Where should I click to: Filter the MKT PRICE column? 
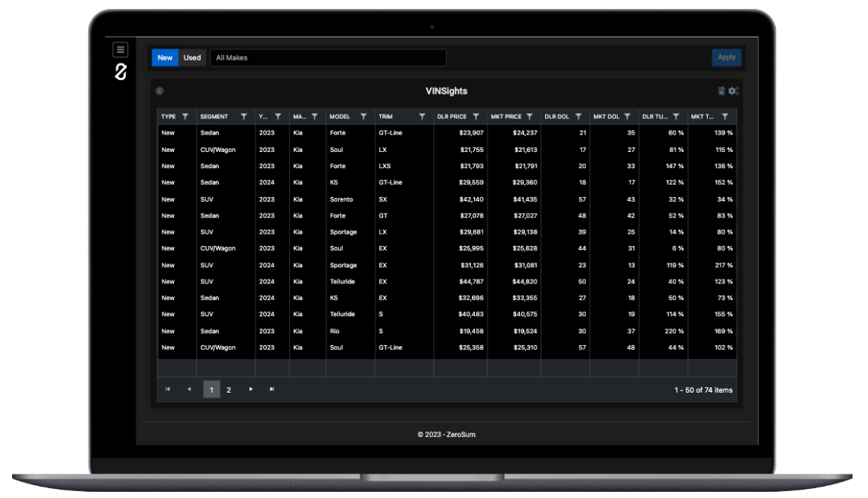[x=530, y=116]
